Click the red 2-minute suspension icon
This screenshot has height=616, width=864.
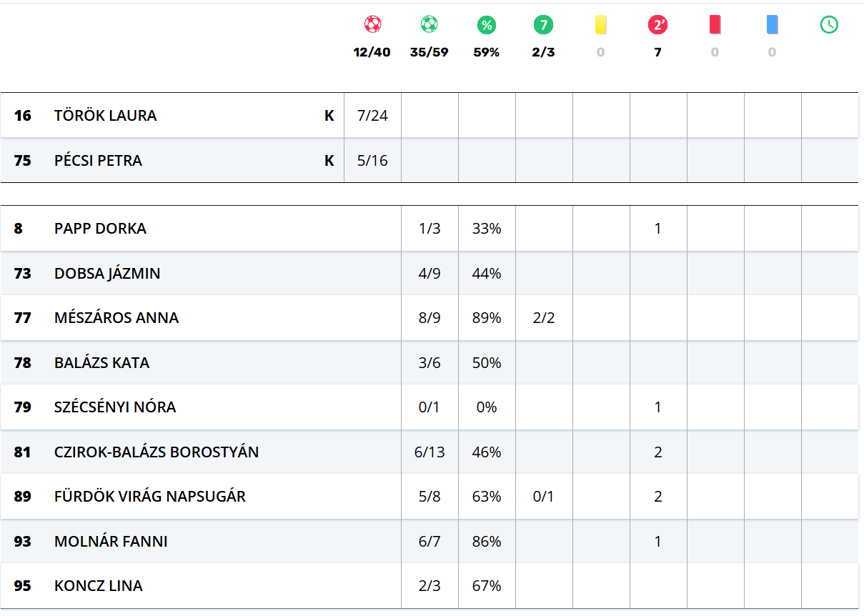pyautogui.click(x=657, y=26)
